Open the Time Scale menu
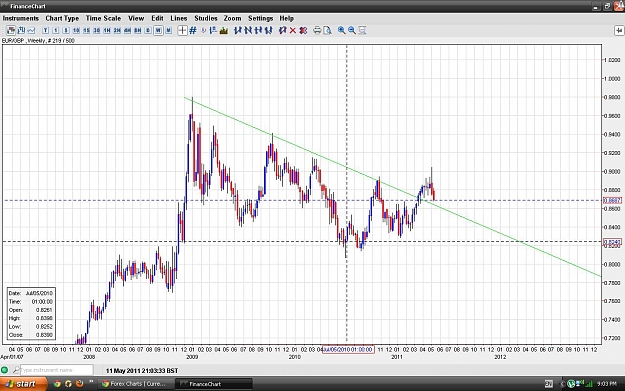Viewport: 625px width, 391px height. pyautogui.click(x=103, y=18)
